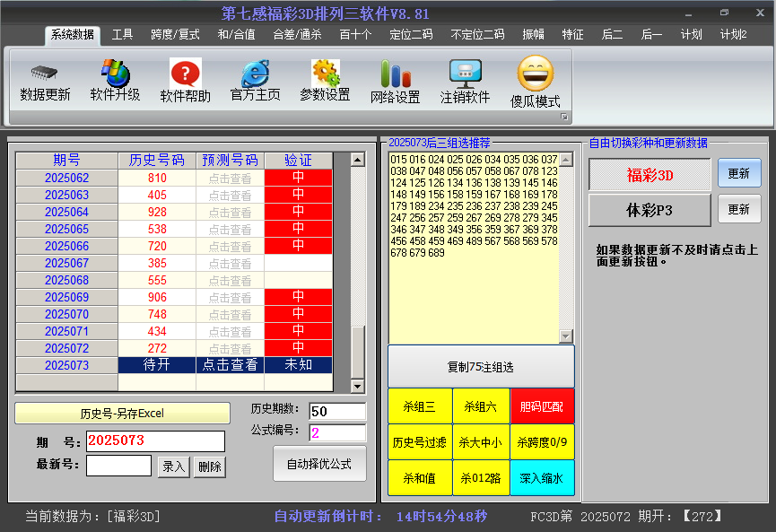Select period cell 2025068
The width and height of the screenshot is (776, 532).
click(x=66, y=280)
